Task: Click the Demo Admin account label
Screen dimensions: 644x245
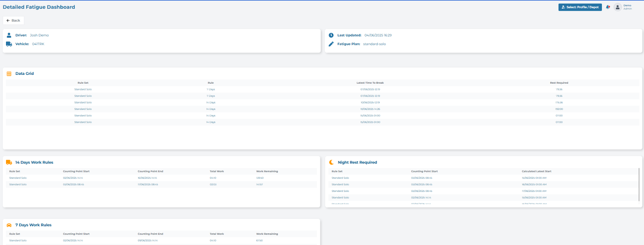Action: point(627,7)
